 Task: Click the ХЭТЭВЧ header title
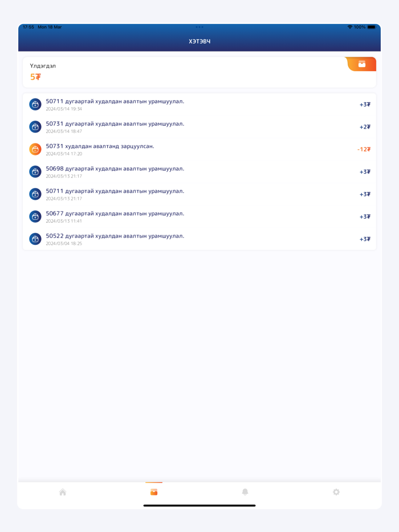click(199, 41)
